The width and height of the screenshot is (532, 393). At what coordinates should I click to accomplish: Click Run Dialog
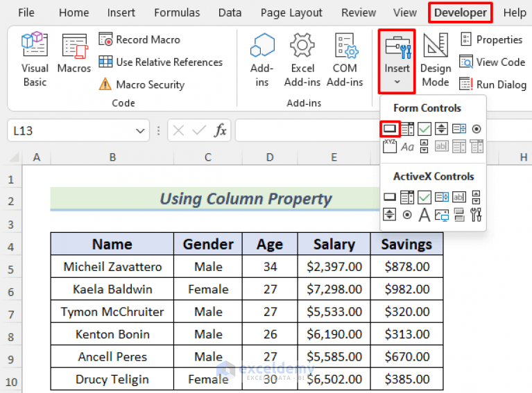tap(492, 85)
